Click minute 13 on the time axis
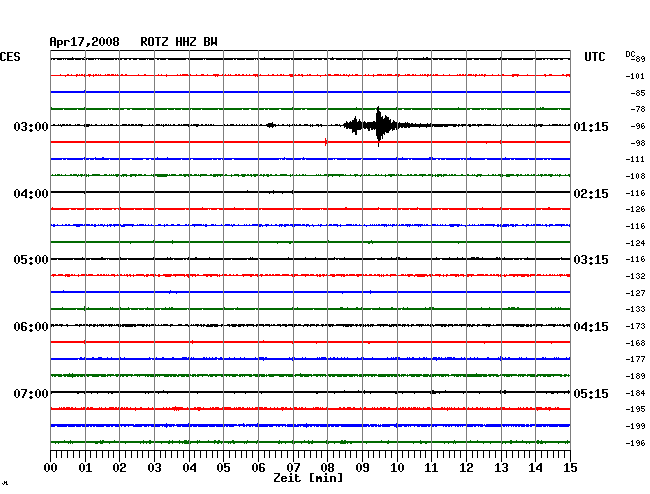 point(501,468)
